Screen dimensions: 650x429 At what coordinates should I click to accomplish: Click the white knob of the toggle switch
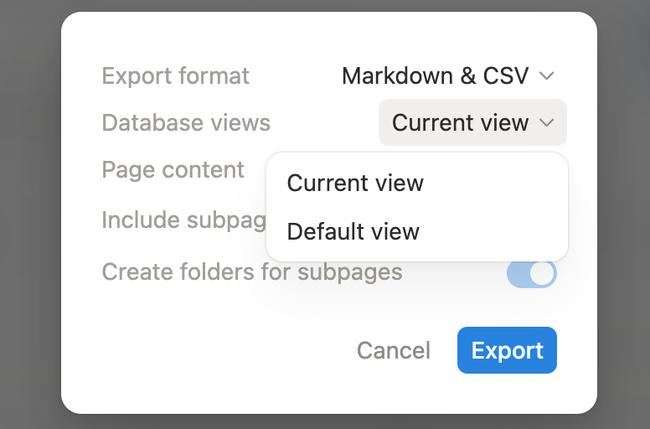542,274
